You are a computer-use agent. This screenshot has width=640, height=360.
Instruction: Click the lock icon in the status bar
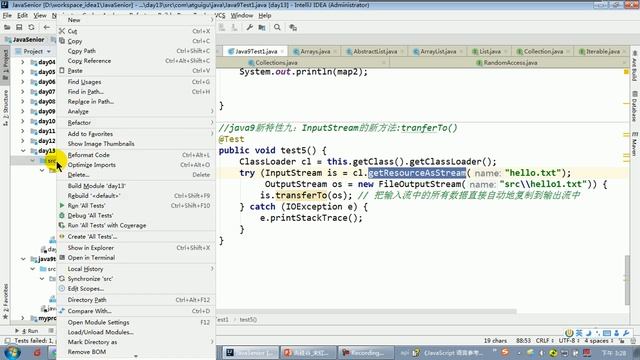pos(622,340)
